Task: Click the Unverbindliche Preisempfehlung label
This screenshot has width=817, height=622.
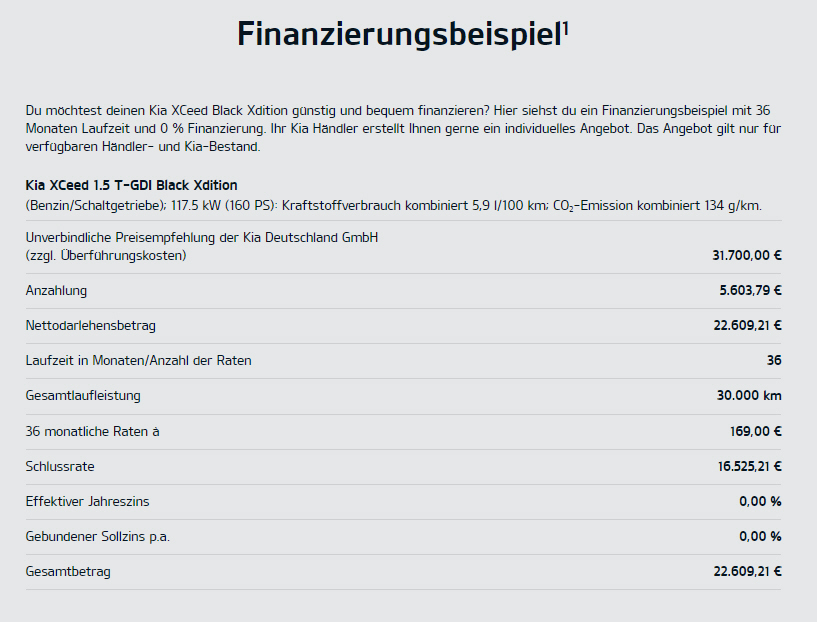Action: (201, 238)
